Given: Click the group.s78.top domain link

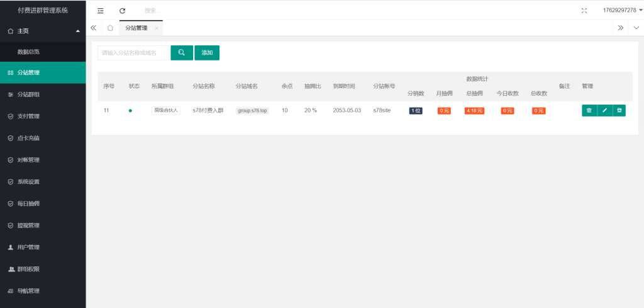Looking at the screenshot, I should click(x=252, y=111).
